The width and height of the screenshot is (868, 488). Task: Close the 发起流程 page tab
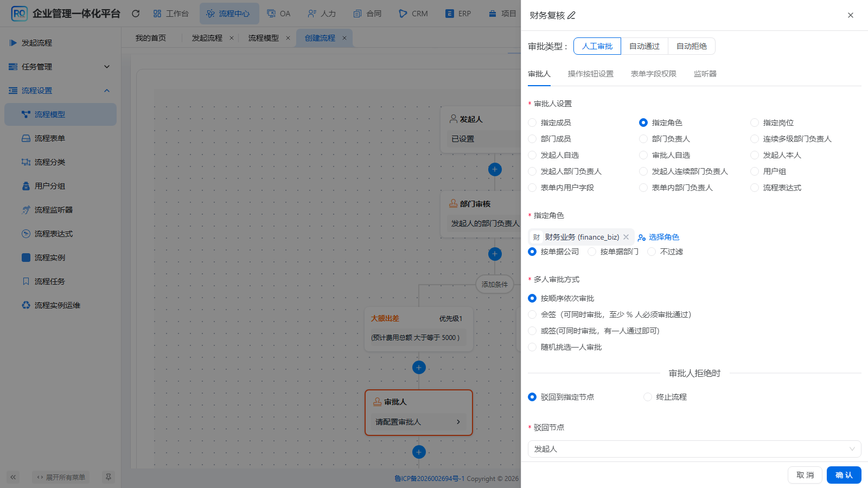point(232,38)
